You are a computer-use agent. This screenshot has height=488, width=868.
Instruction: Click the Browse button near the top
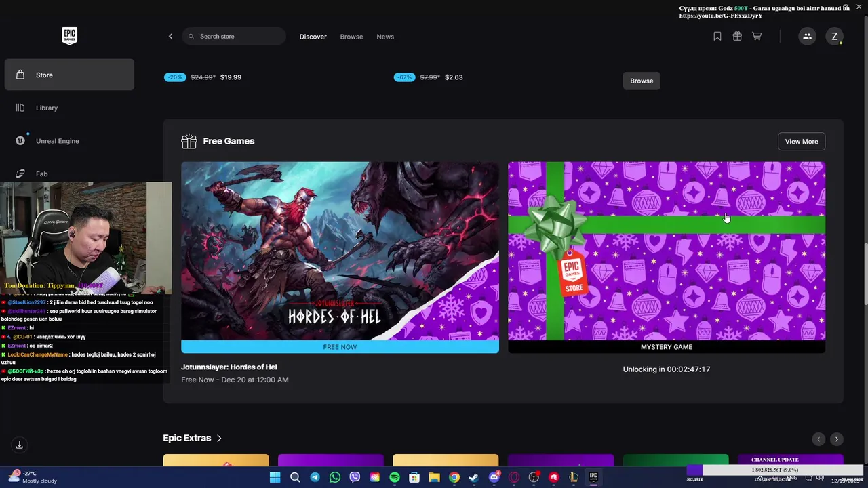642,81
